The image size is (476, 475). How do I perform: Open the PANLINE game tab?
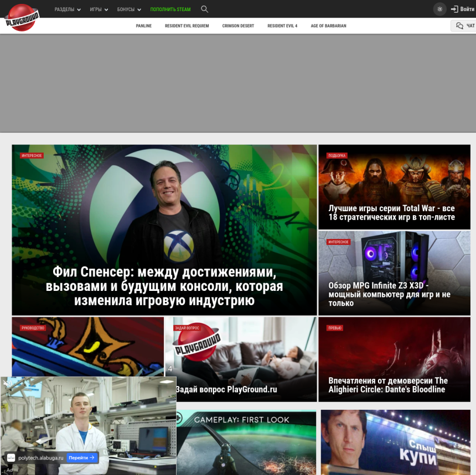click(x=143, y=26)
